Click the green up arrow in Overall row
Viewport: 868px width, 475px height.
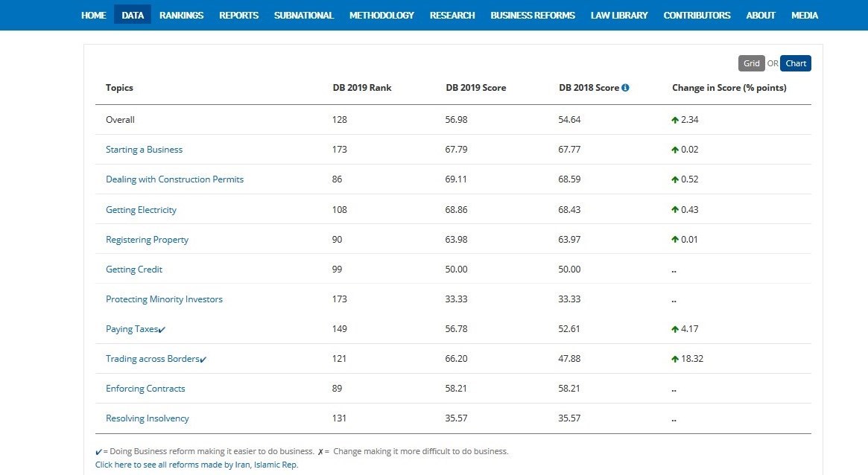tap(675, 120)
